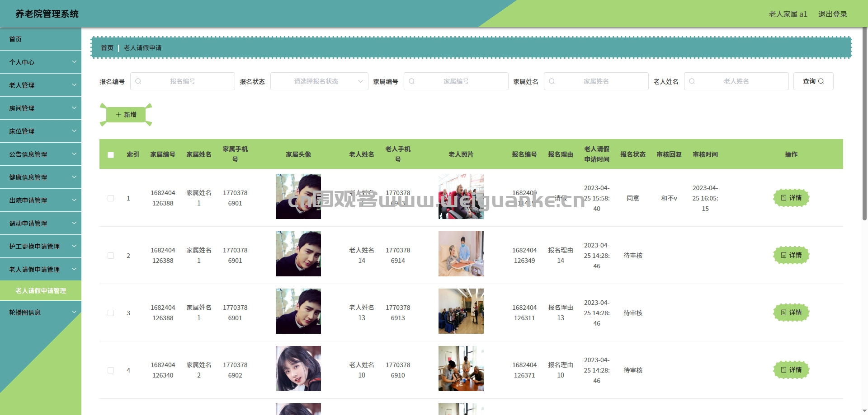
Task: Click the family avatar photo in row 1
Action: tap(298, 196)
